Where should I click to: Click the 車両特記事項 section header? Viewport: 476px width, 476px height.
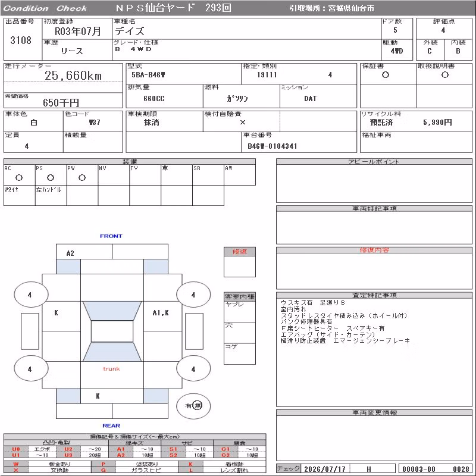coord(374,209)
